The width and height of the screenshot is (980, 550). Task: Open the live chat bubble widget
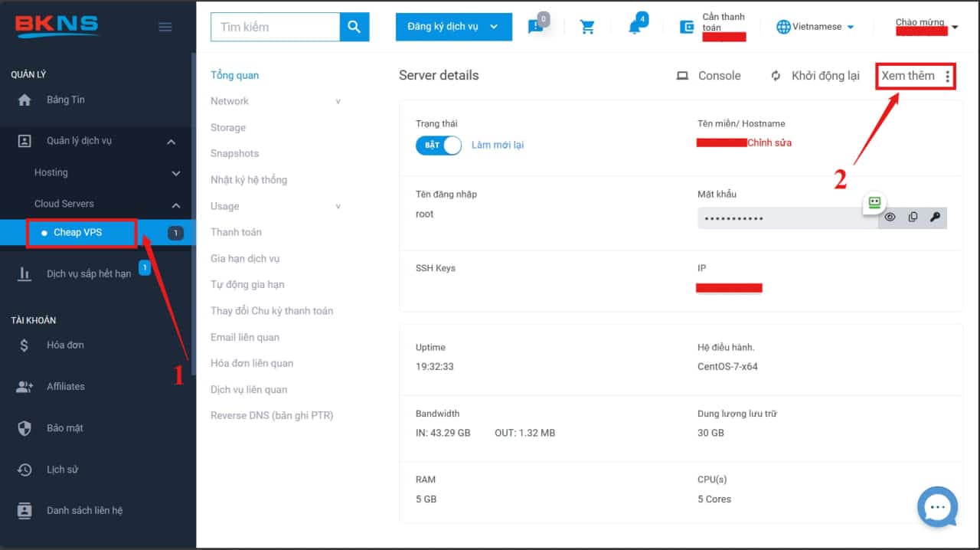pyautogui.click(x=937, y=507)
